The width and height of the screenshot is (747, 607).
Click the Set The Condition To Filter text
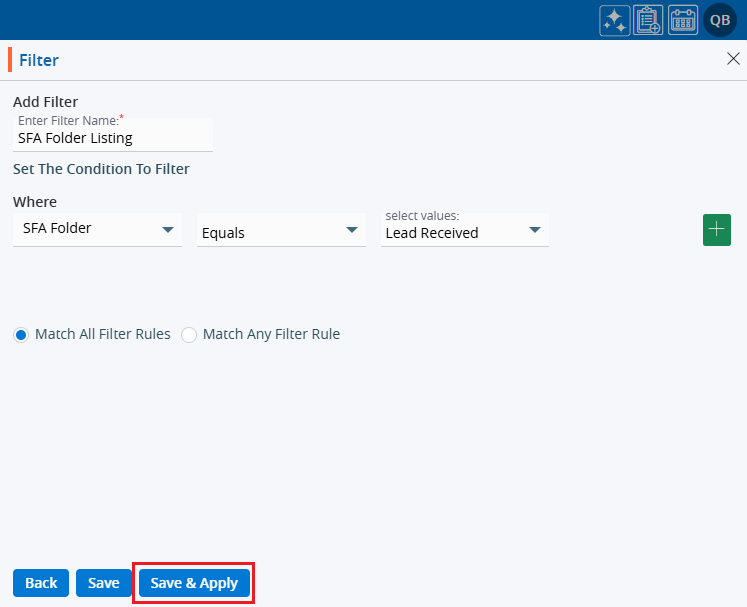tap(101, 169)
